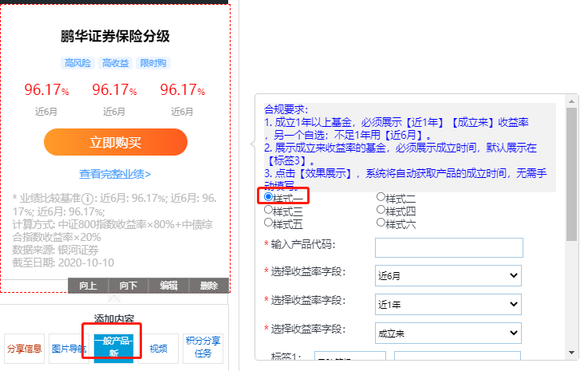The image size is (588, 371).
Task: Select the 样式二 radio option
Action: 381,196
